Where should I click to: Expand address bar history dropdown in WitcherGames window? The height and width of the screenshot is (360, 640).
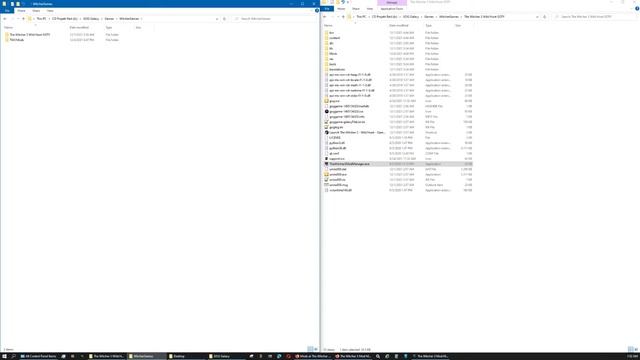(217, 19)
